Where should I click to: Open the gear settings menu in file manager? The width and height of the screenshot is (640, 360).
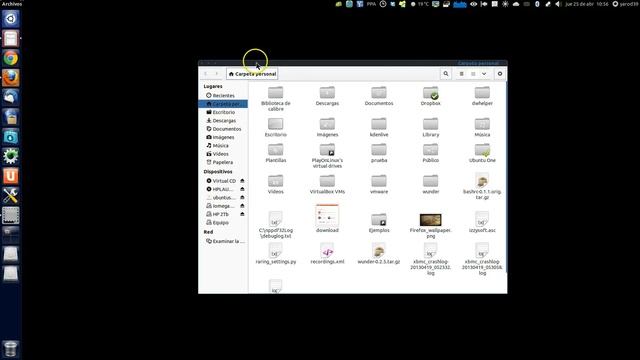coord(500,74)
